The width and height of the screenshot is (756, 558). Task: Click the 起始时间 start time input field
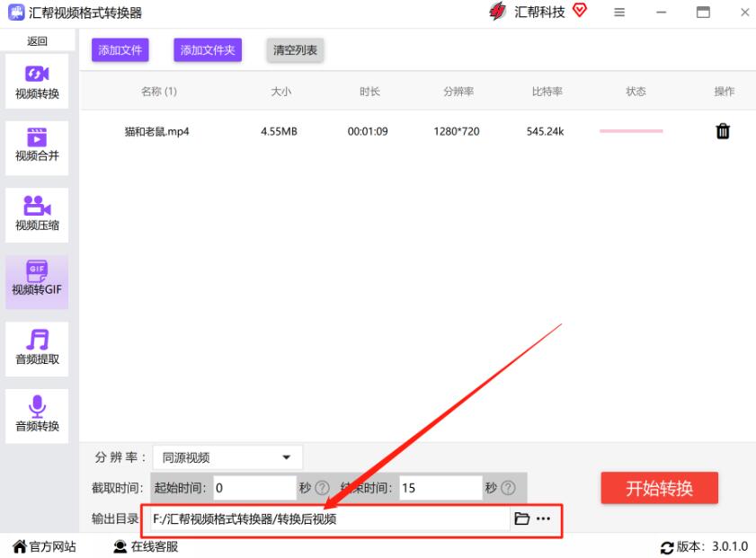(253, 488)
